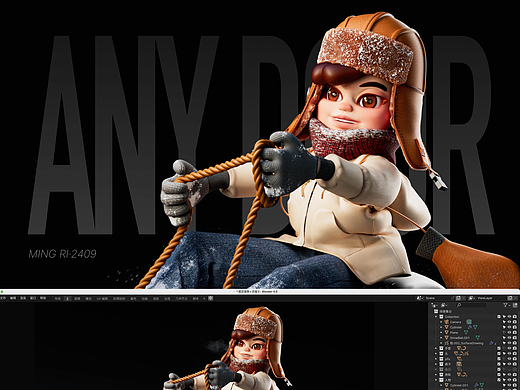Open the 渲染 menu in menu bar
Image resolution: width=520 pixels, height=390 pixels.
pos(23,298)
